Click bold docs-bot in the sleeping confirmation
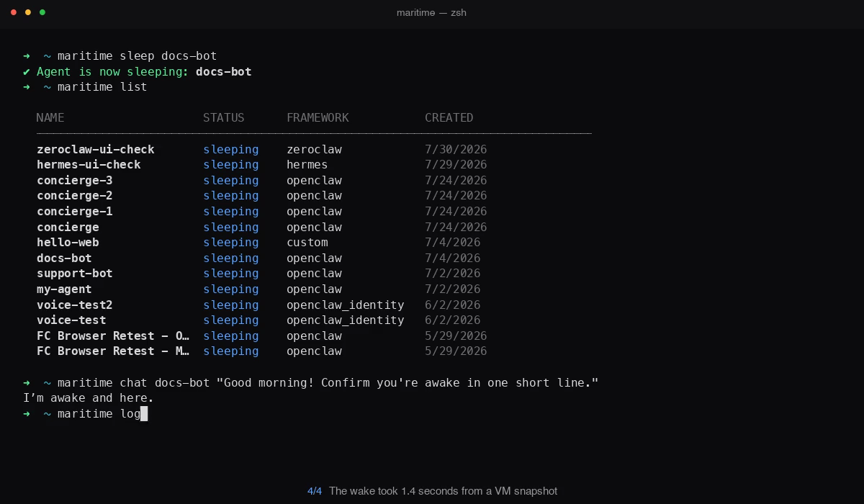The height and width of the screenshot is (504, 864). click(x=223, y=71)
